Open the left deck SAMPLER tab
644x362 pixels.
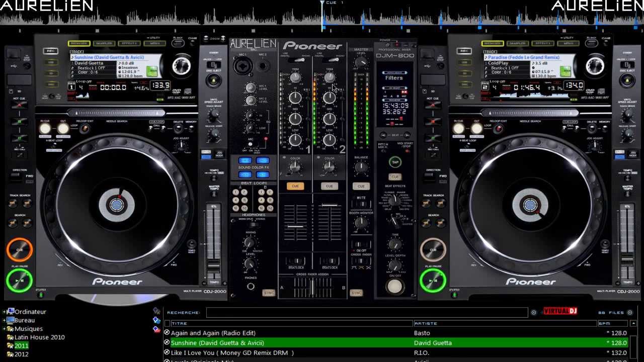pos(104,44)
